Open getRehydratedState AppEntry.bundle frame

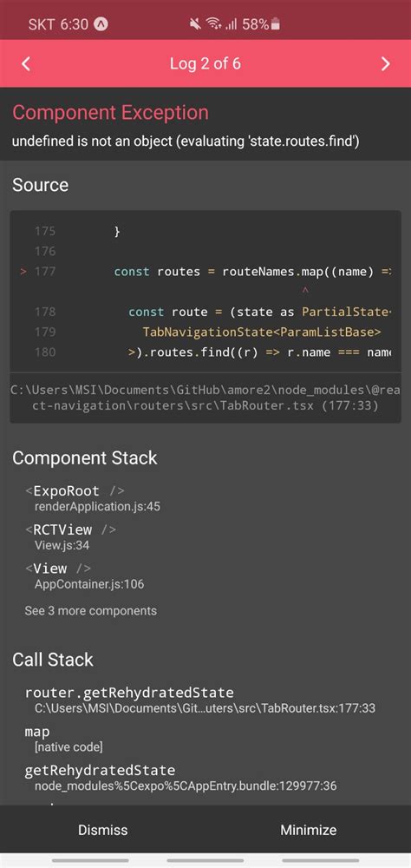181,777
